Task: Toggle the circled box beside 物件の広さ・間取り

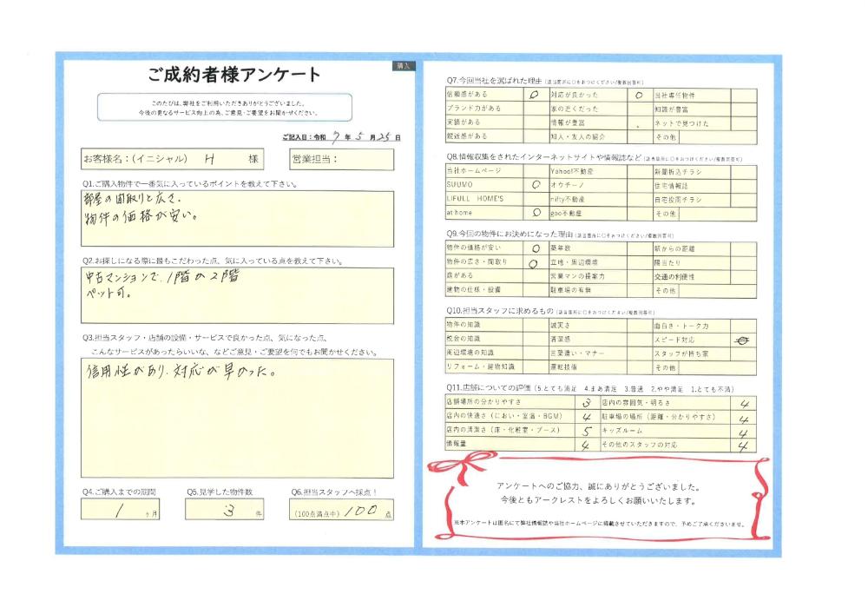Action: (536, 262)
